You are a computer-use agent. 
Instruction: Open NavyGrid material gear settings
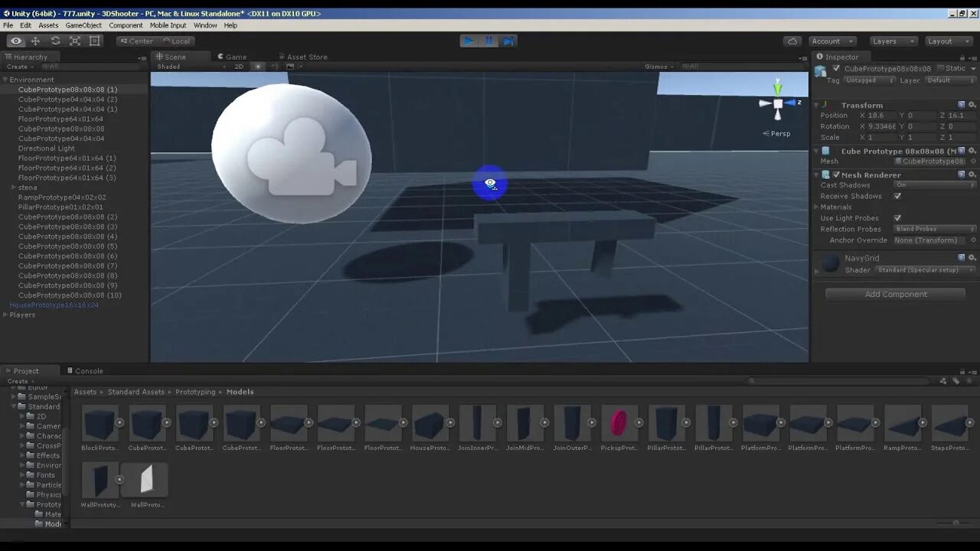tap(972, 258)
